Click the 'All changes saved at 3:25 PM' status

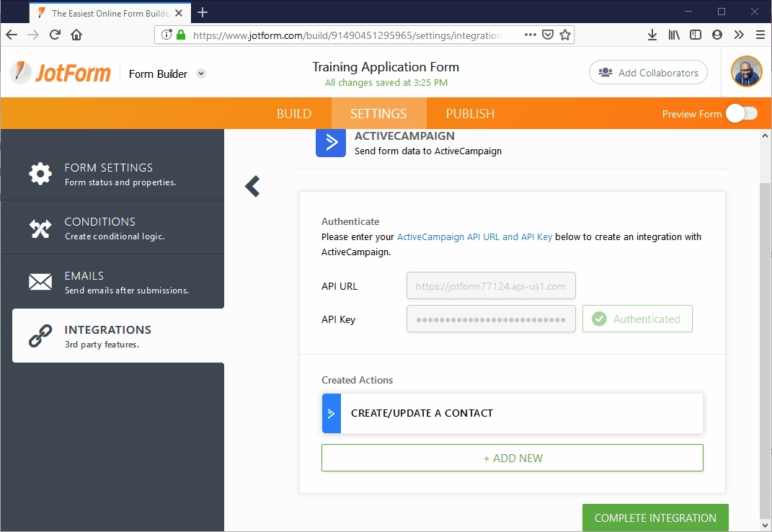coord(386,83)
